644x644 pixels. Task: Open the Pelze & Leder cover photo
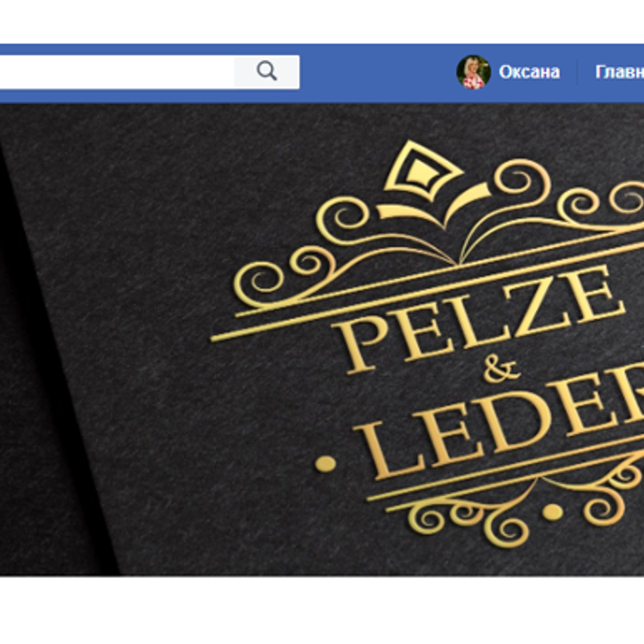coord(322,340)
